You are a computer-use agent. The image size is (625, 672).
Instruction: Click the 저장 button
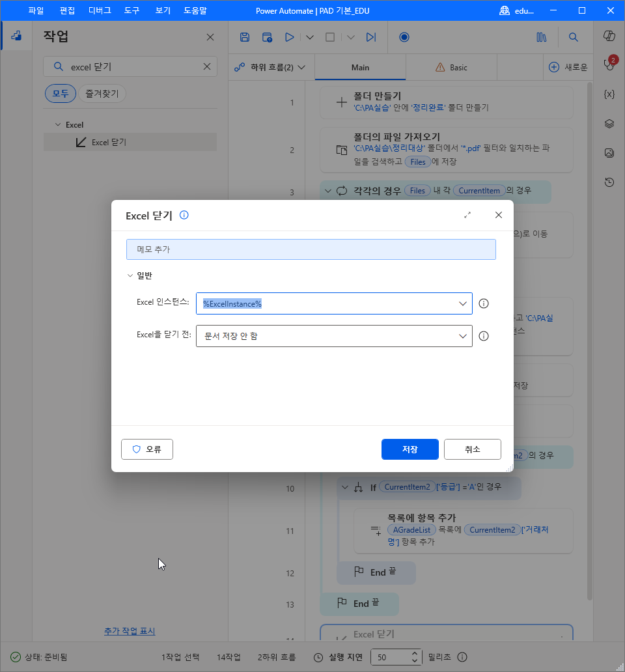click(410, 449)
